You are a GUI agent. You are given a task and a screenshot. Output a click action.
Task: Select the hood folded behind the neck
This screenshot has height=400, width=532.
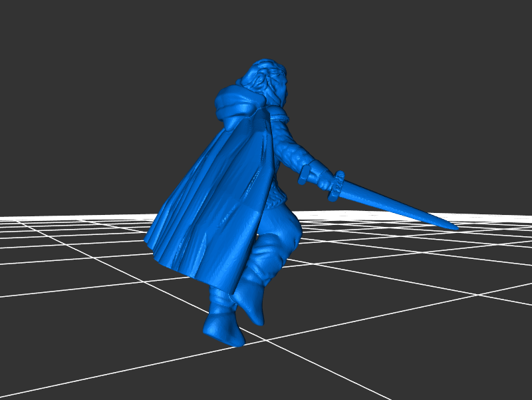click(234, 101)
